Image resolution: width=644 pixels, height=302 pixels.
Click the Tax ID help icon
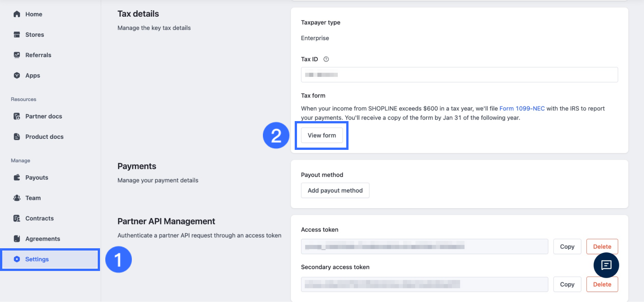(x=326, y=59)
